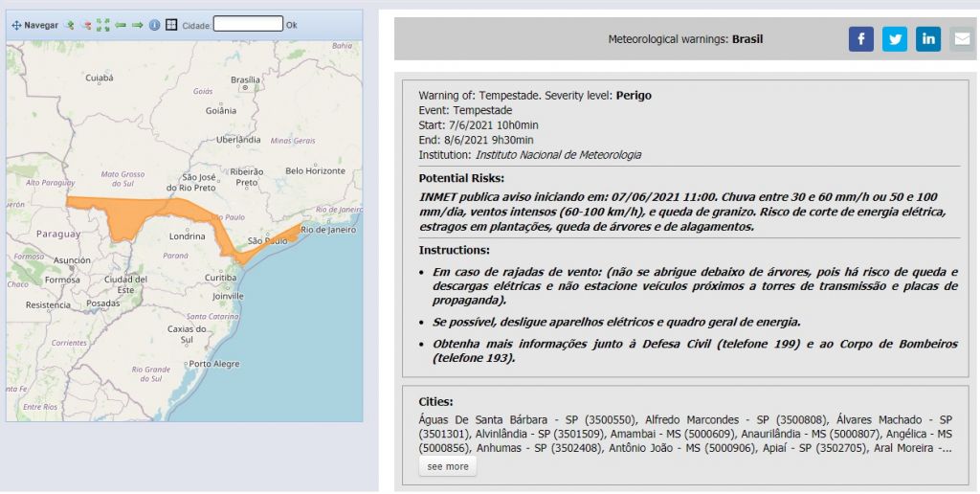Click the green zoom-in map icon

click(x=70, y=25)
